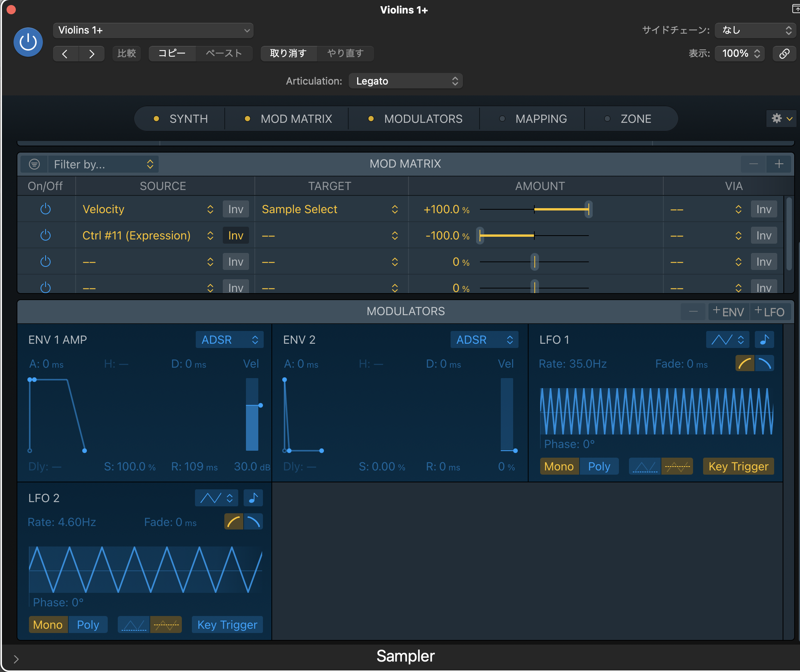Go to next preset arrow
The image size is (800, 672).
92,54
